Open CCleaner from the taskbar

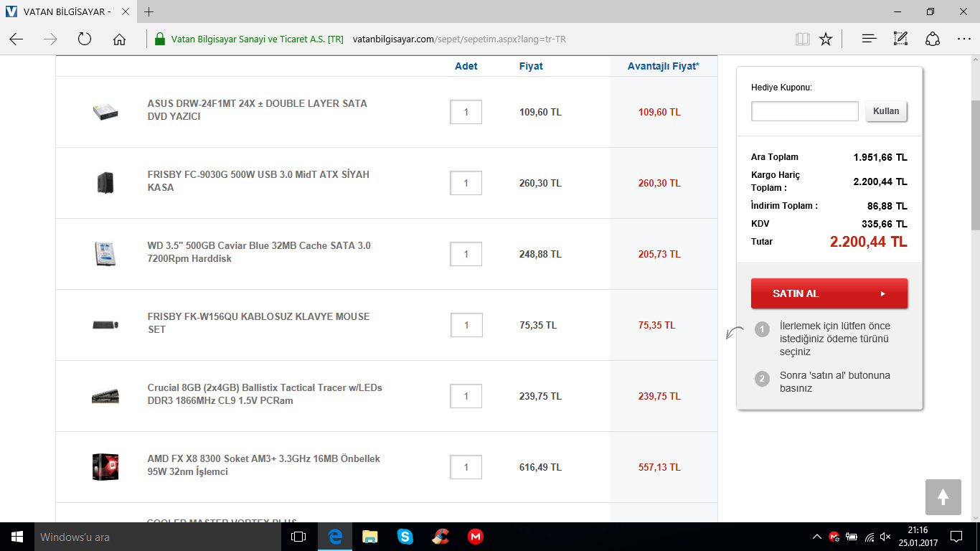[x=440, y=537]
